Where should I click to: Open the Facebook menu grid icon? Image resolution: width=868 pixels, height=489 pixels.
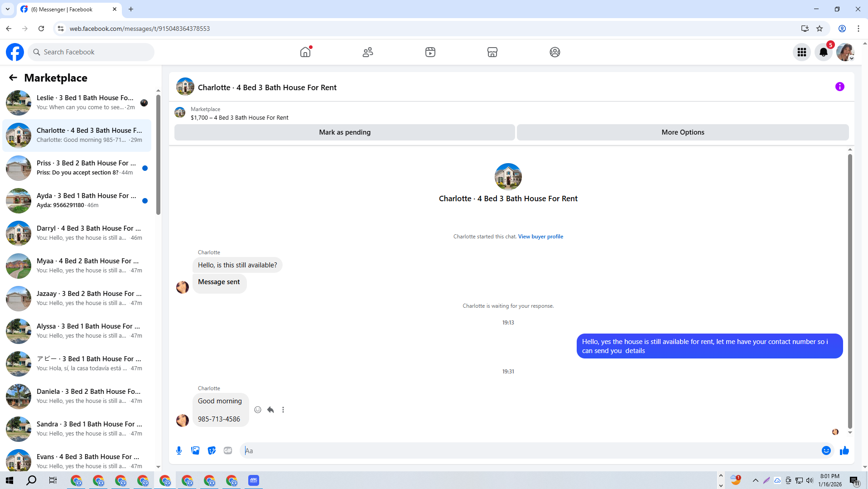[802, 52]
